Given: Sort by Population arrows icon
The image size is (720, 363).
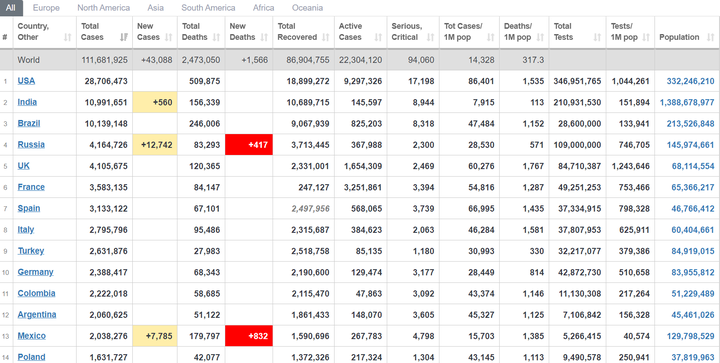Looking at the screenshot, I should point(711,37).
